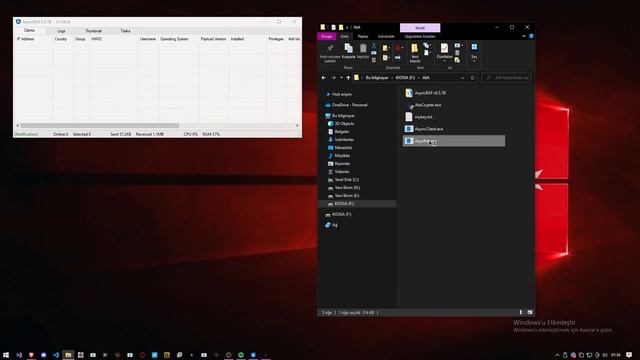Click the Özellikler (Properties) checkmark icon
640x360 pixels.
[444, 48]
